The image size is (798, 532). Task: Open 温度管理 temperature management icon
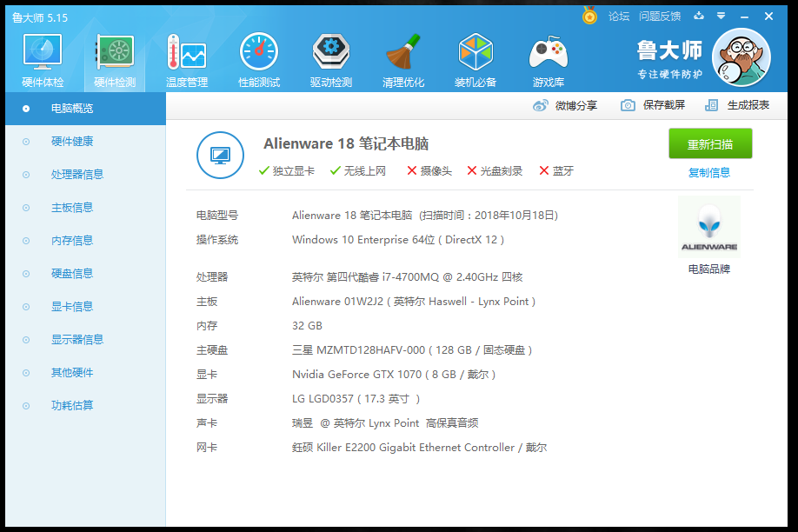[x=187, y=60]
